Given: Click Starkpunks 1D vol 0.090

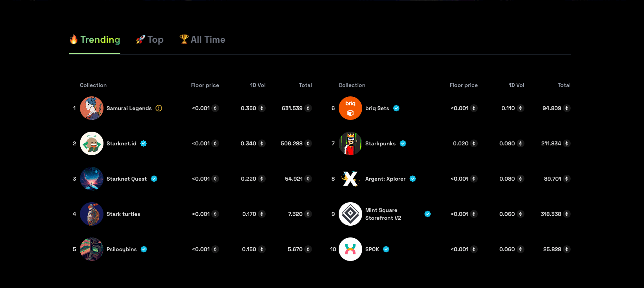Looking at the screenshot, I should click(507, 143).
